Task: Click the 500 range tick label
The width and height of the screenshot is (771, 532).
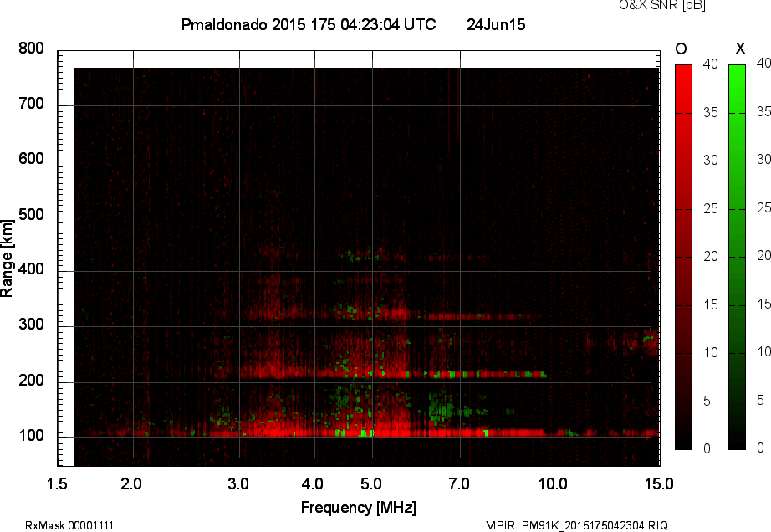Action: coord(32,215)
